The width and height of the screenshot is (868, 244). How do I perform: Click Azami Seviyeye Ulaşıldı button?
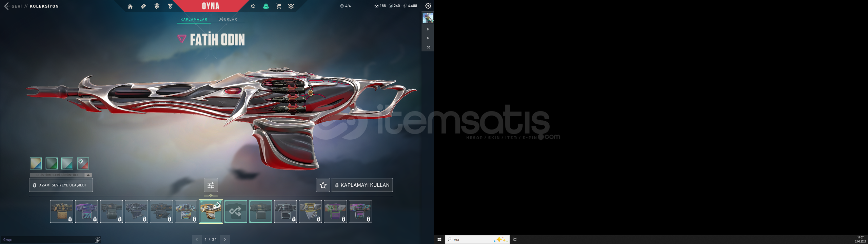(61, 185)
